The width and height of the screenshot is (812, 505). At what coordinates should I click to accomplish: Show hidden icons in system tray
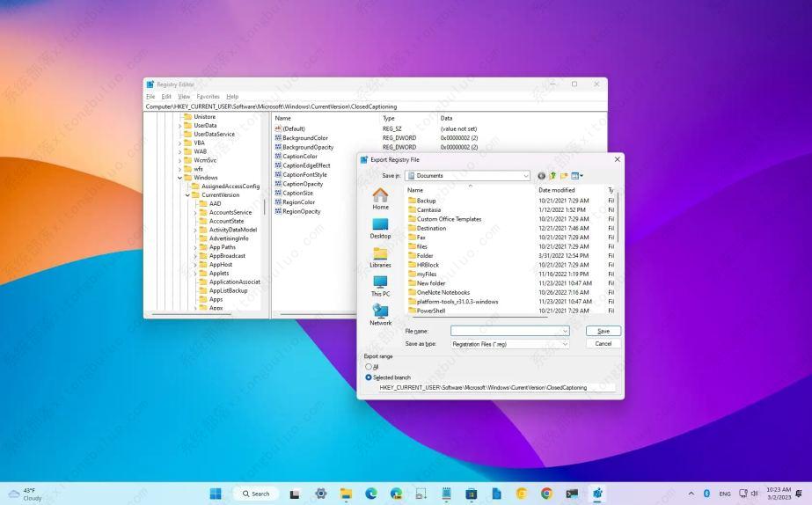(691, 494)
